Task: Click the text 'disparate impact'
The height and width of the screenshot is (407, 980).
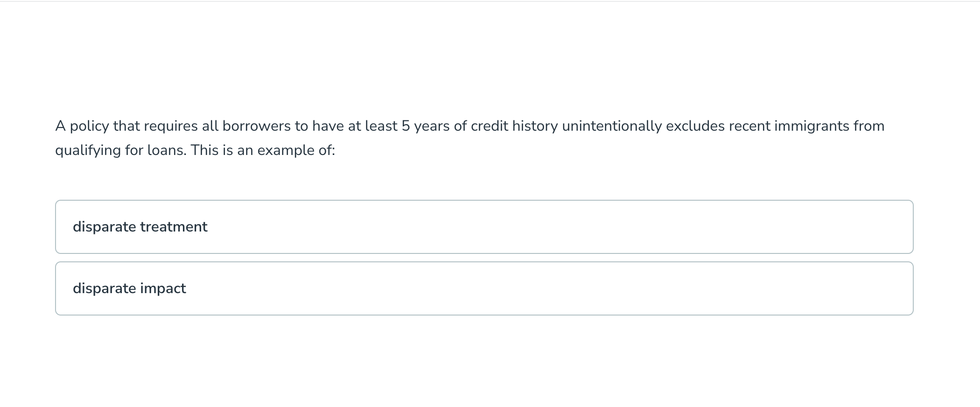Action: pos(129,288)
